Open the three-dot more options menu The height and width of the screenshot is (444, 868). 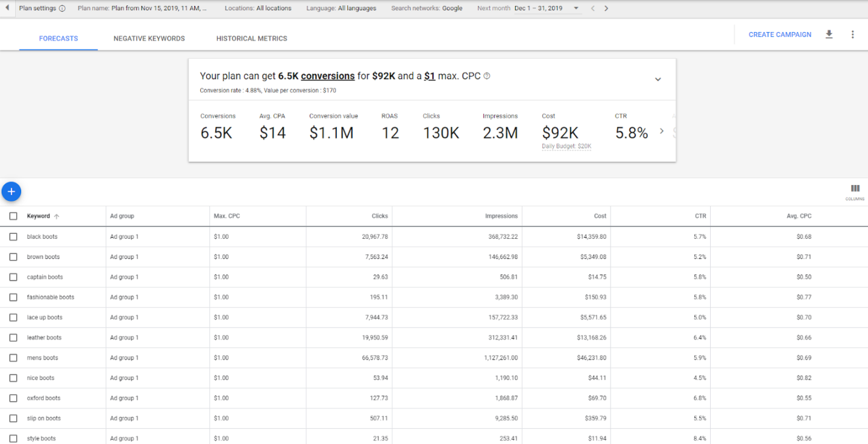coord(852,34)
